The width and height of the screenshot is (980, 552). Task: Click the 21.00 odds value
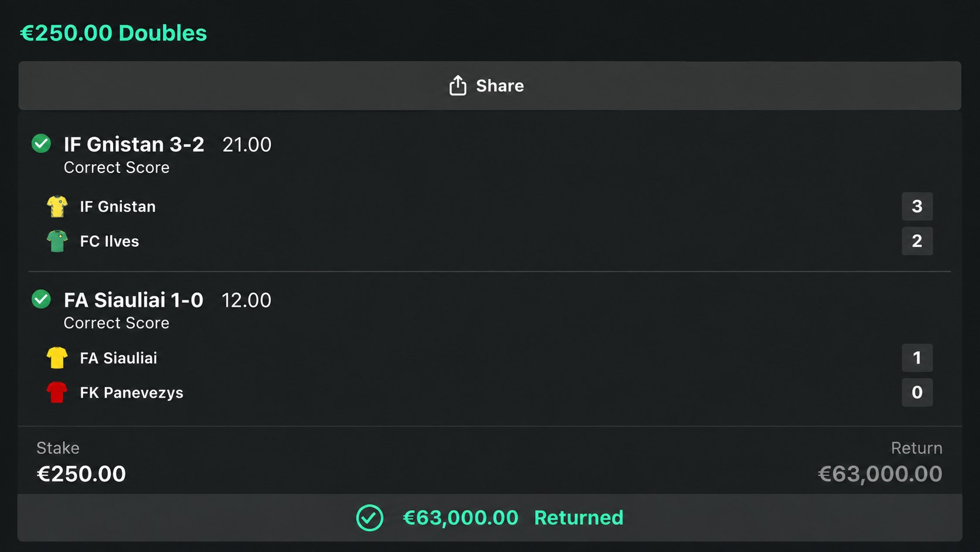pyautogui.click(x=247, y=145)
